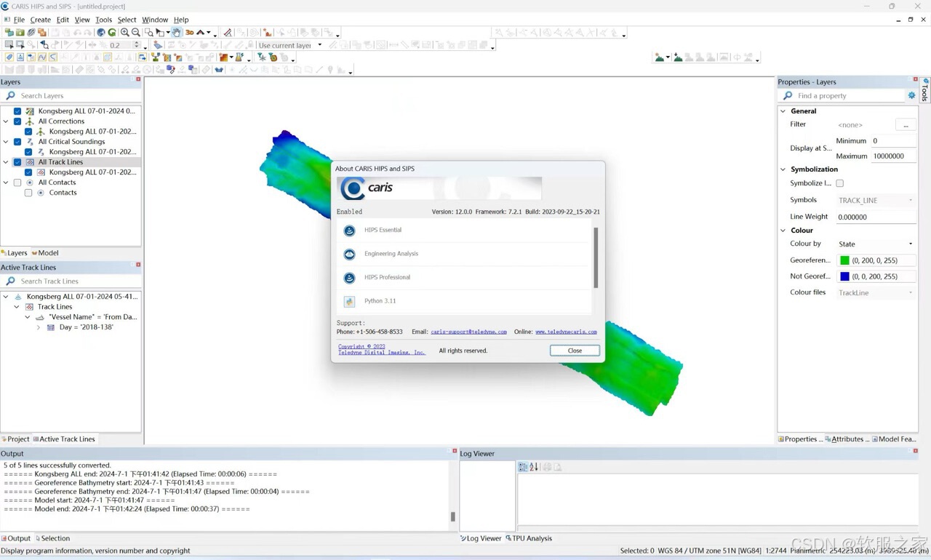931x560 pixels.
Task: Click the blue tag icon in third toolbar row
Action: tap(9, 57)
